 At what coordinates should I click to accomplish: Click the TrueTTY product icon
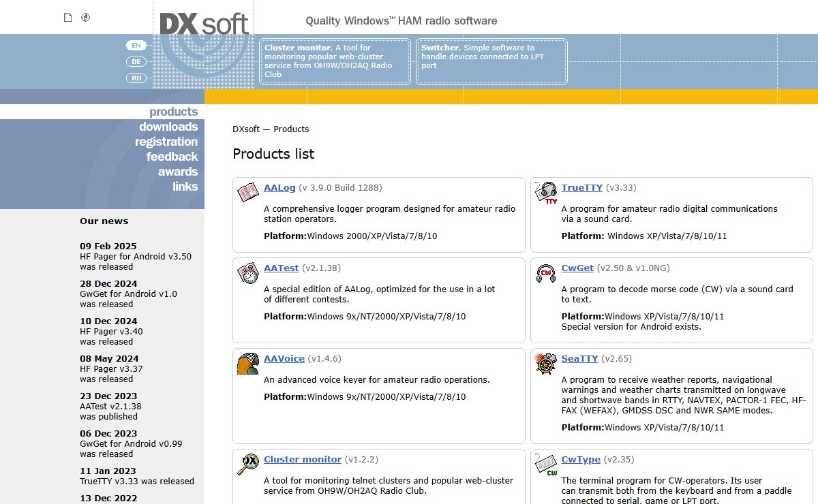coord(546,192)
